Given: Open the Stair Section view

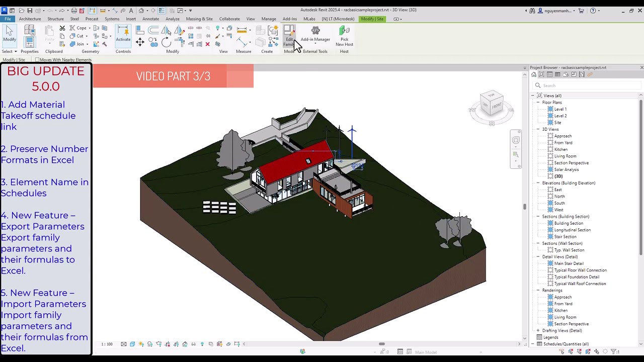Looking at the screenshot, I should tap(565, 237).
